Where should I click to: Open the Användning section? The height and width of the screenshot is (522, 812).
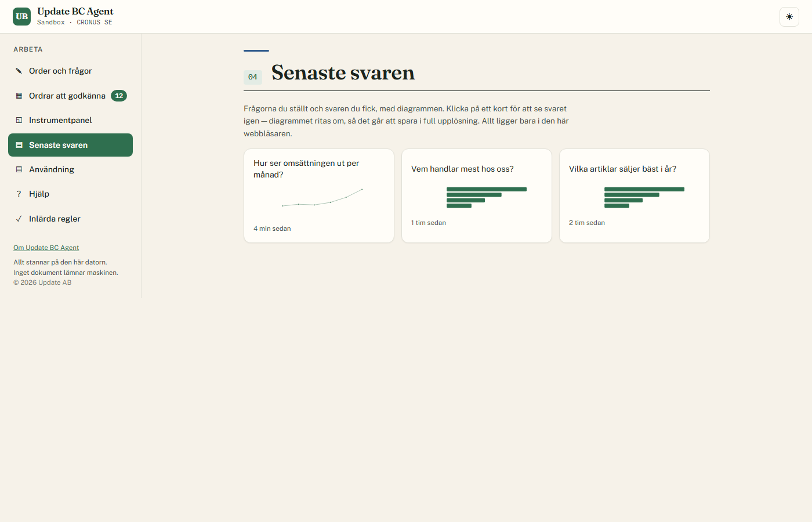[x=70, y=169]
